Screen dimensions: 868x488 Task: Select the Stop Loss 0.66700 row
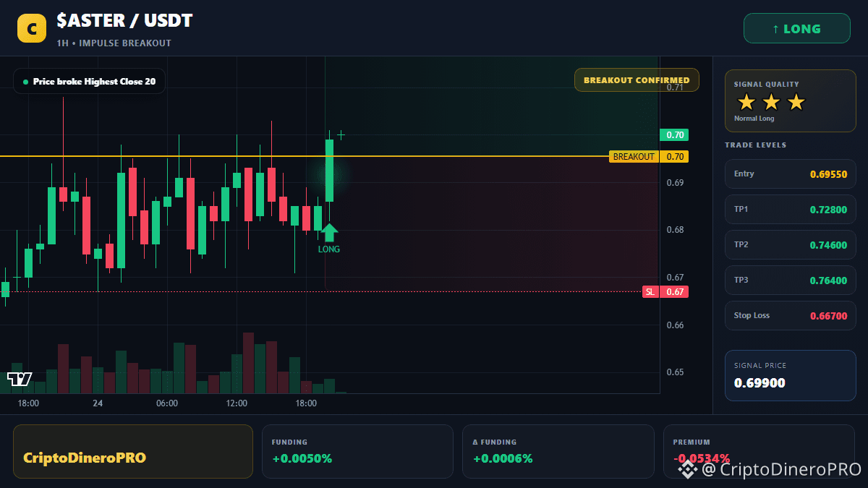point(790,315)
